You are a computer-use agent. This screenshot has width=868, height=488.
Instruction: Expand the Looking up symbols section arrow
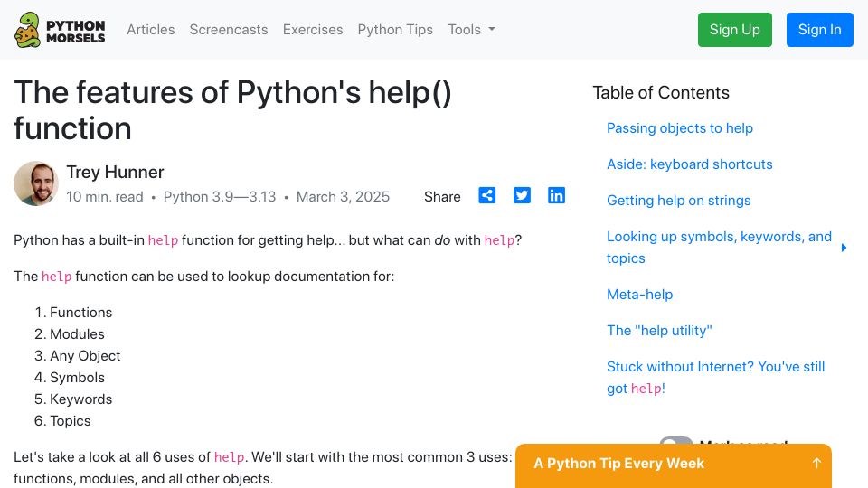pyautogui.click(x=844, y=248)
